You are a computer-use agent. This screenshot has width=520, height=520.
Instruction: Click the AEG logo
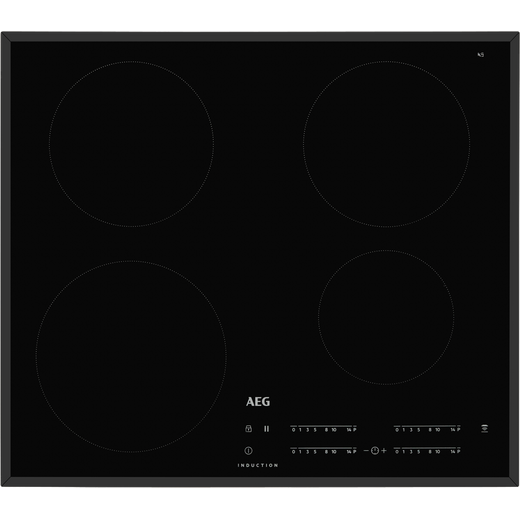tap(258, 402)
